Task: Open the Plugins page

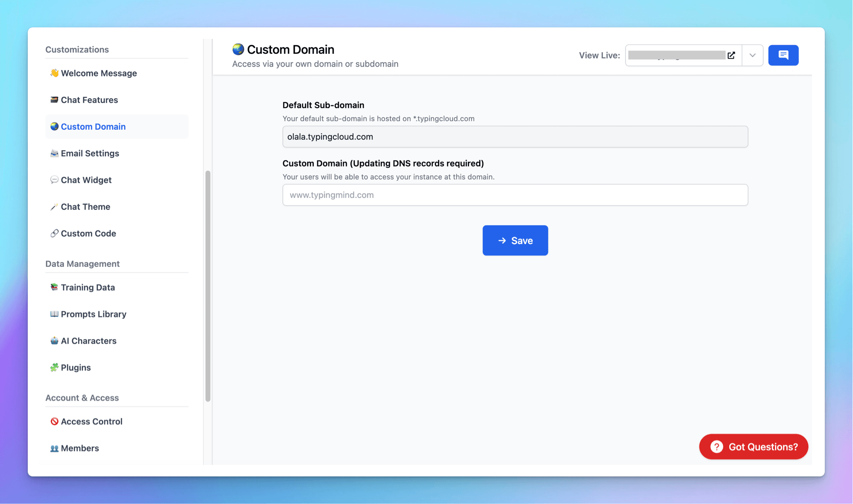Action: pyautogui.click(x=116, y=367)
